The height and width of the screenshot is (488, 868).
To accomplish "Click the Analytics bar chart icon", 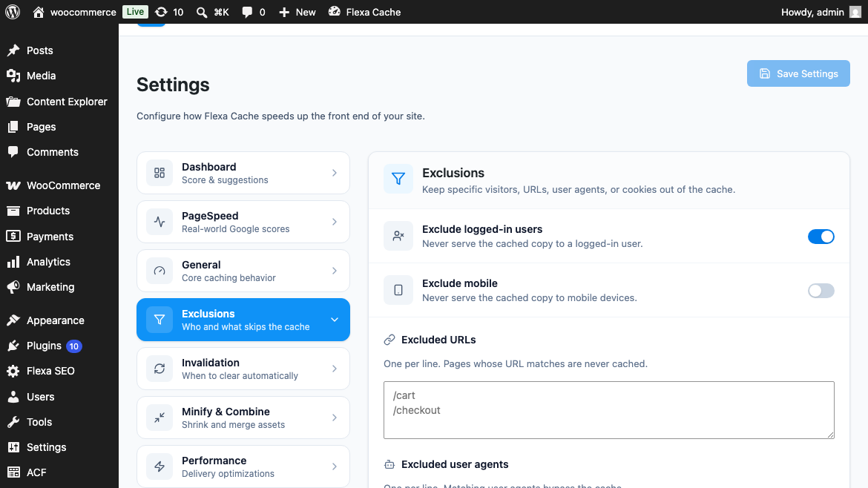I will [x=13, y=262].
